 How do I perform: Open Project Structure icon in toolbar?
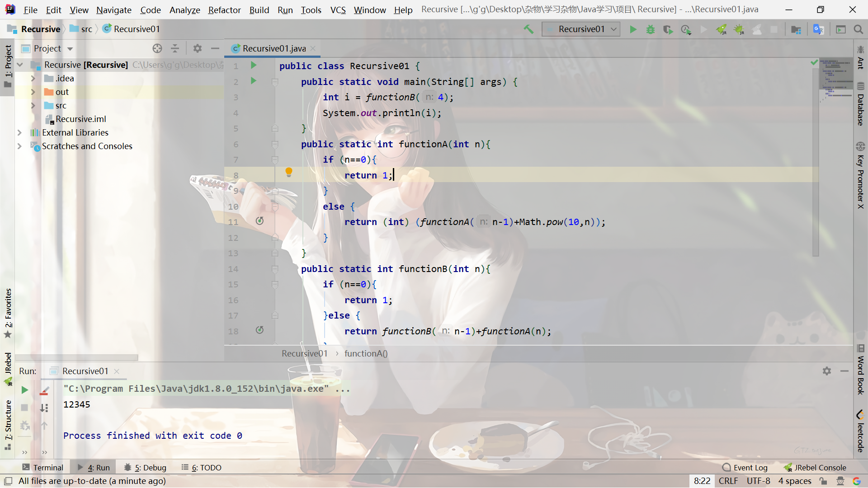(796, 29)
